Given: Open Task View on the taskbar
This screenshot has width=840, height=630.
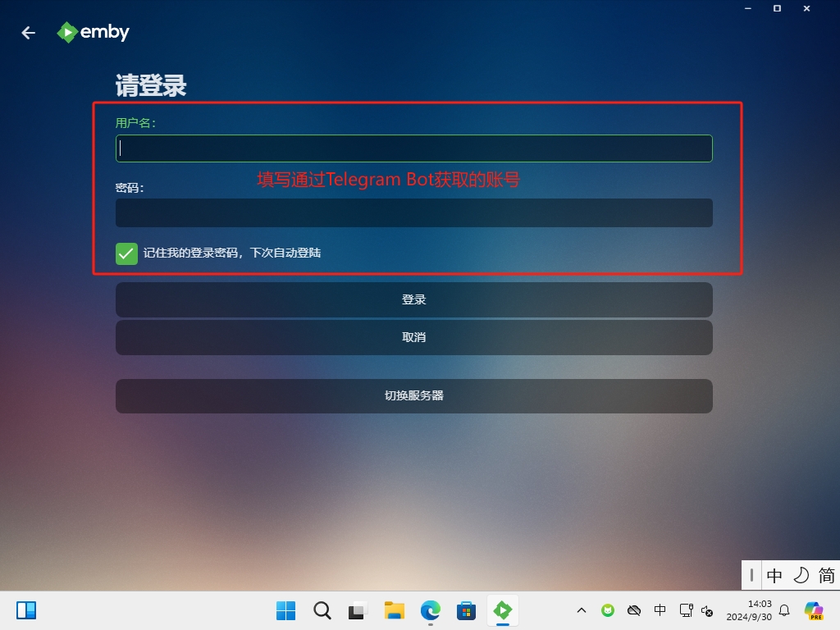Looking at the screenshot, I should pos(358,610).
